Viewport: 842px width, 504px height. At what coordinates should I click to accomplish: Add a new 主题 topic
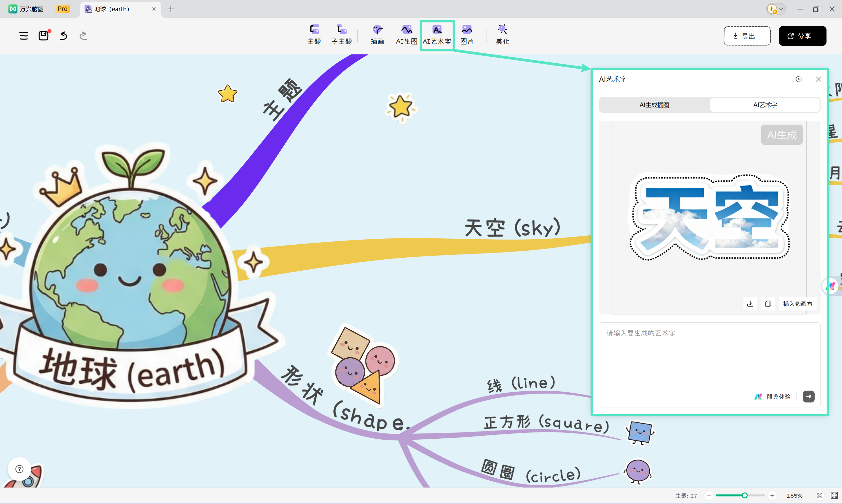[314, 35]
